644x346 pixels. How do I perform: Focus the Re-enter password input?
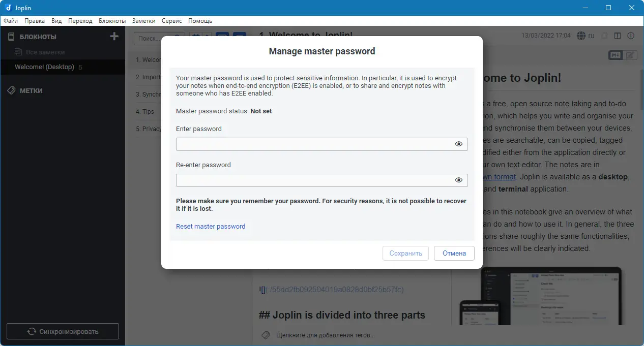tap(321, 180)
